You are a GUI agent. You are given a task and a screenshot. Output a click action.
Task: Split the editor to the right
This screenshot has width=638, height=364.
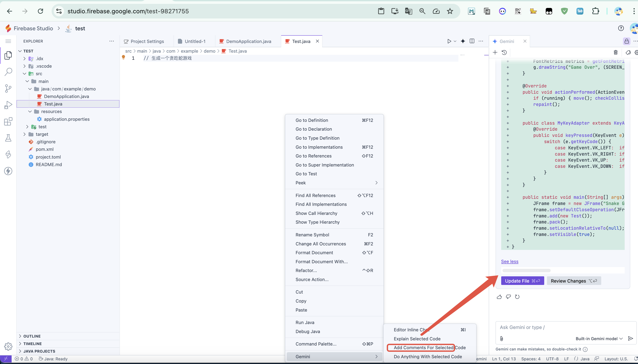pyautogui.click(x=472, y=41)
